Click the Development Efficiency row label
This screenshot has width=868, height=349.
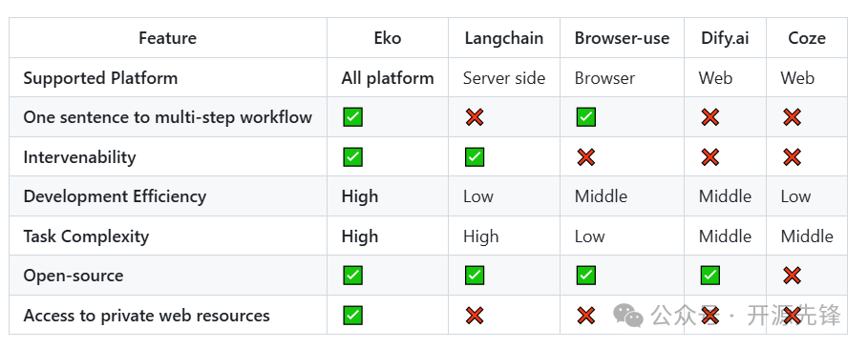(x=115, y=196)
